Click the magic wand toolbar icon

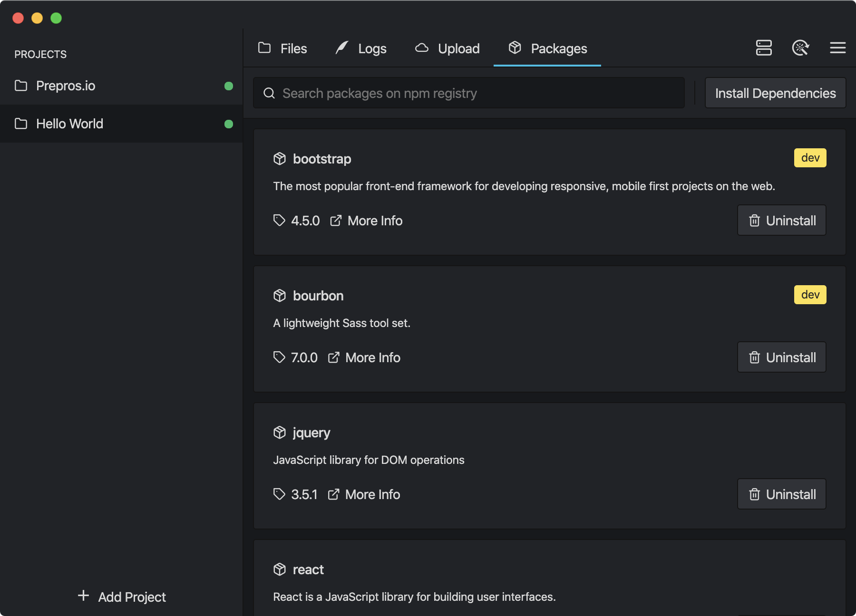pyautogui.click(x=801, y=48)
